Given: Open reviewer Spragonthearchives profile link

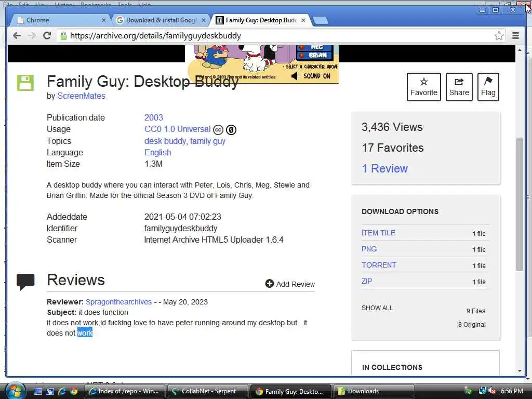Looking at the screenshot, I should coord(119,302).
